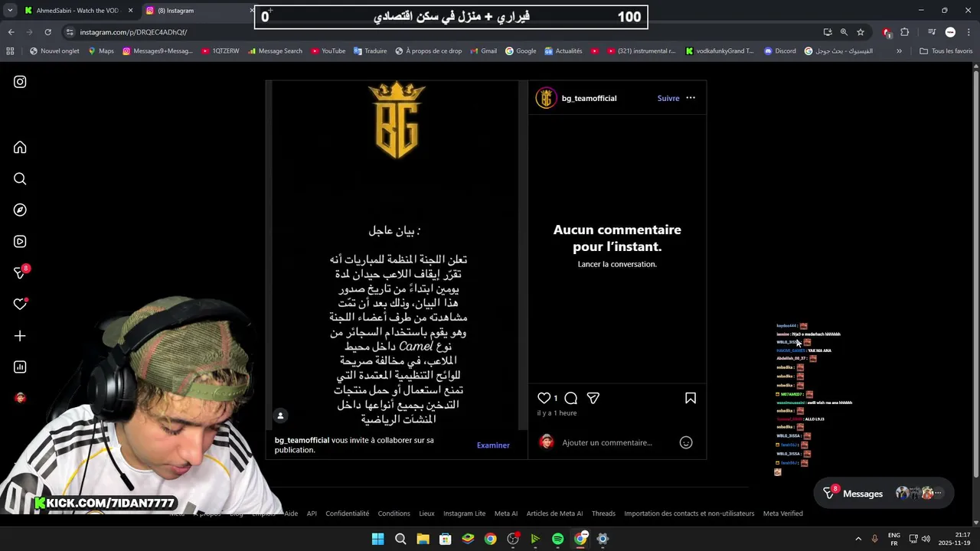Screen dimensions: 980x551
Task: Open File Explorer from the taskbar
Action: coord(423,539)
